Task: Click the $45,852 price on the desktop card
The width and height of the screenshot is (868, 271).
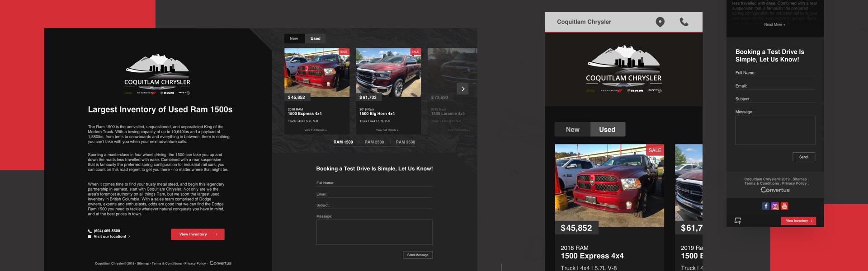Action: tap(297, 98)
